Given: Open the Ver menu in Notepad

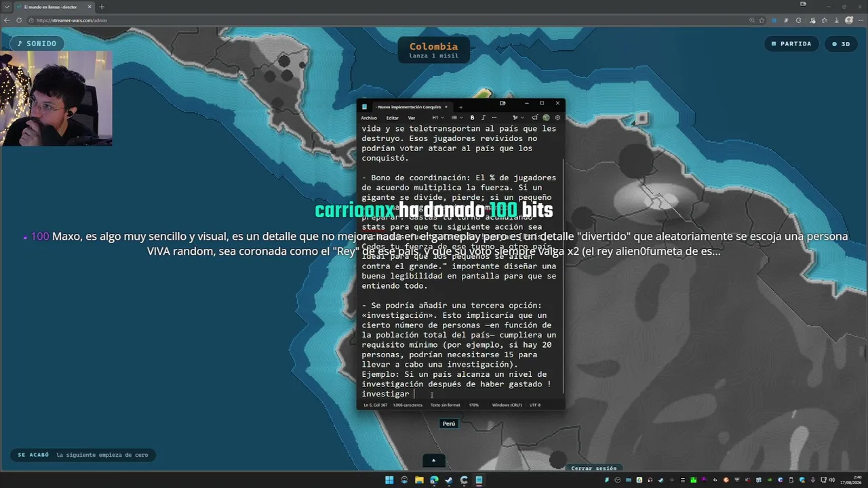Looking at the screenshot, I should click(x=412, y=118).
